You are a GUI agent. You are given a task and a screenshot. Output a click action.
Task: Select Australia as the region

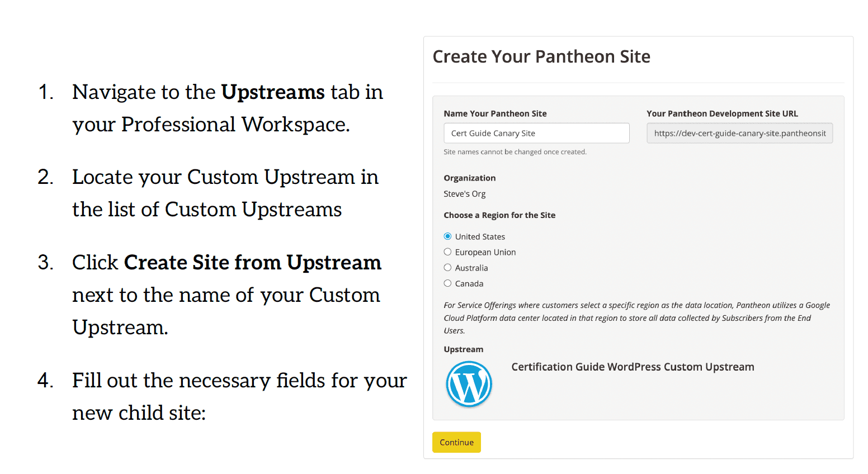[x=447, y=267]
